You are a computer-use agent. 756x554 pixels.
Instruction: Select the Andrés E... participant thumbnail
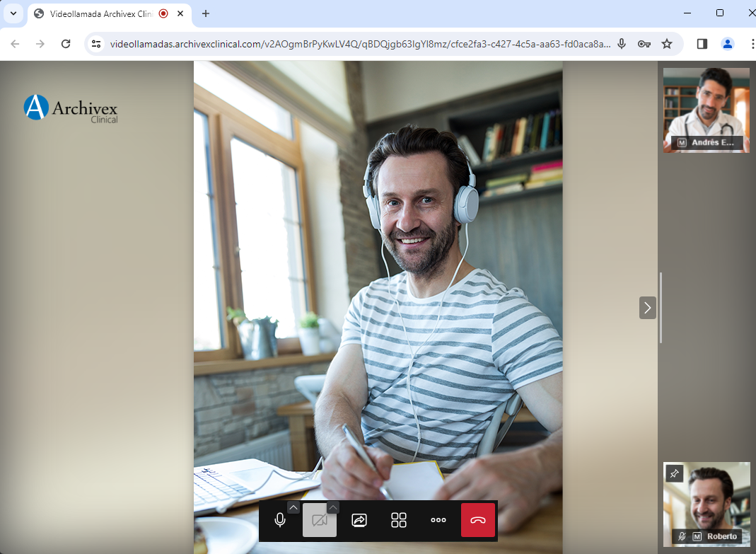[x=706, y=110]
